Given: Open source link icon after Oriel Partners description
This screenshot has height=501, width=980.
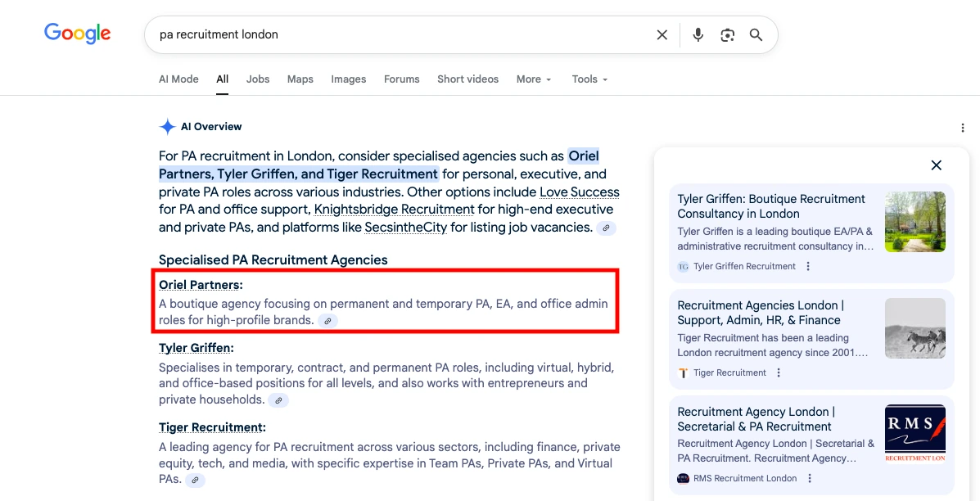Looking at the screenshot, I should (x=327, y=321).
